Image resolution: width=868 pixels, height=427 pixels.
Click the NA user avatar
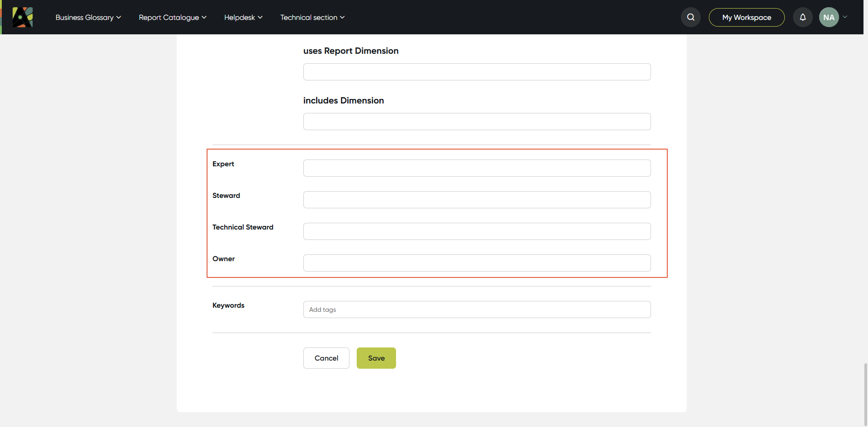[x=829, y=17]
